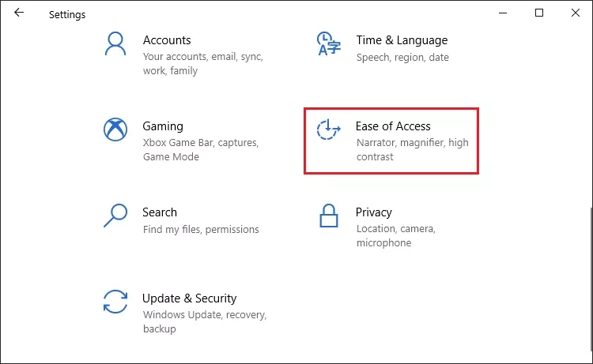Image resolution: width=593 pixels, height=364 pixels.
Task: Click the vertical scrollbar thumb
Action: (591, 280)
